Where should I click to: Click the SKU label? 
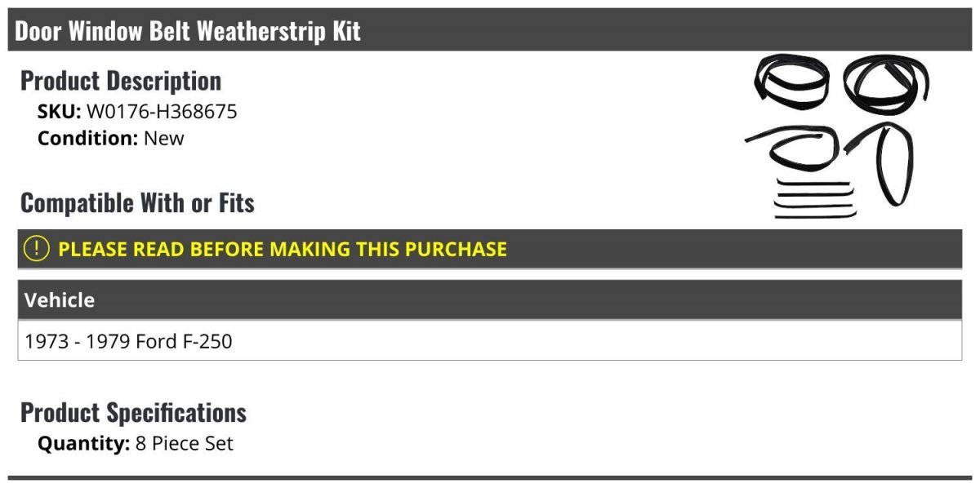[x=59, y=112]
